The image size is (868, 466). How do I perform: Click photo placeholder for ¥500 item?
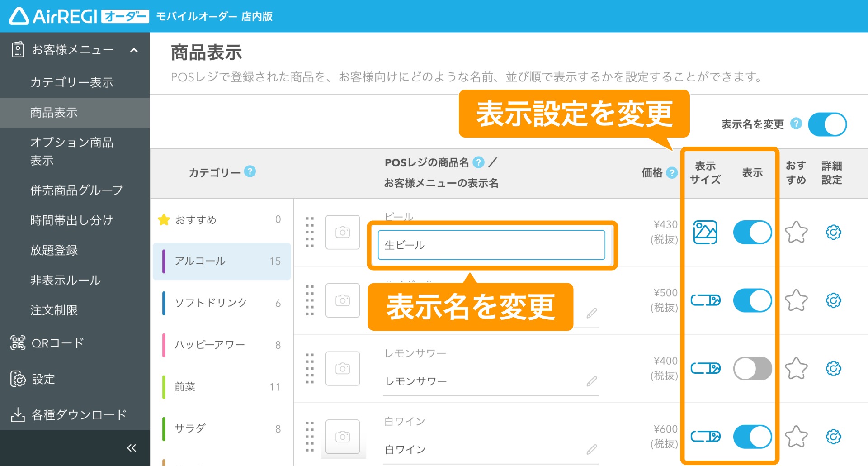(343, 300)
